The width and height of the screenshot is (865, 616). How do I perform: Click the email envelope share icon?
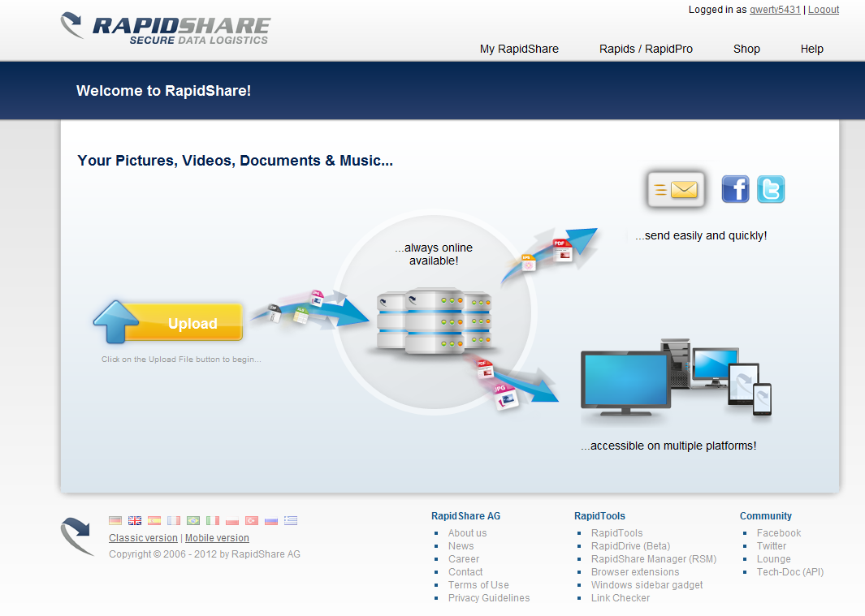tap(676, 189)
